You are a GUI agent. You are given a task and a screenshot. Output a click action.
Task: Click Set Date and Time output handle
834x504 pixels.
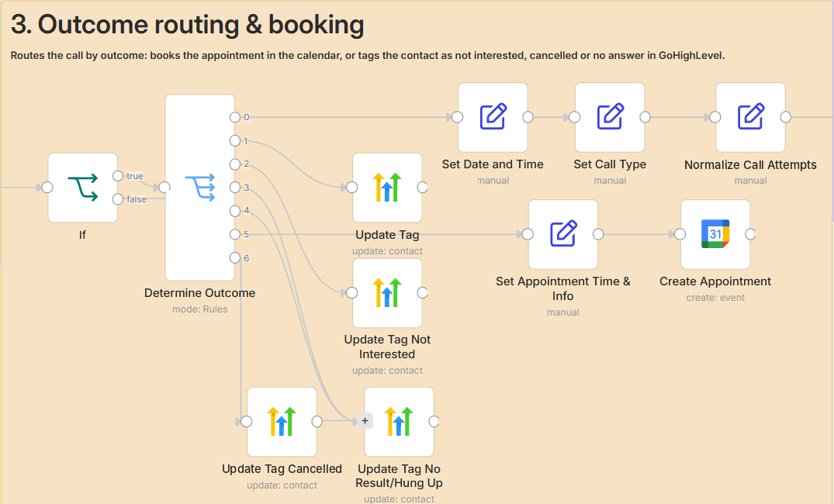[528, 117]
